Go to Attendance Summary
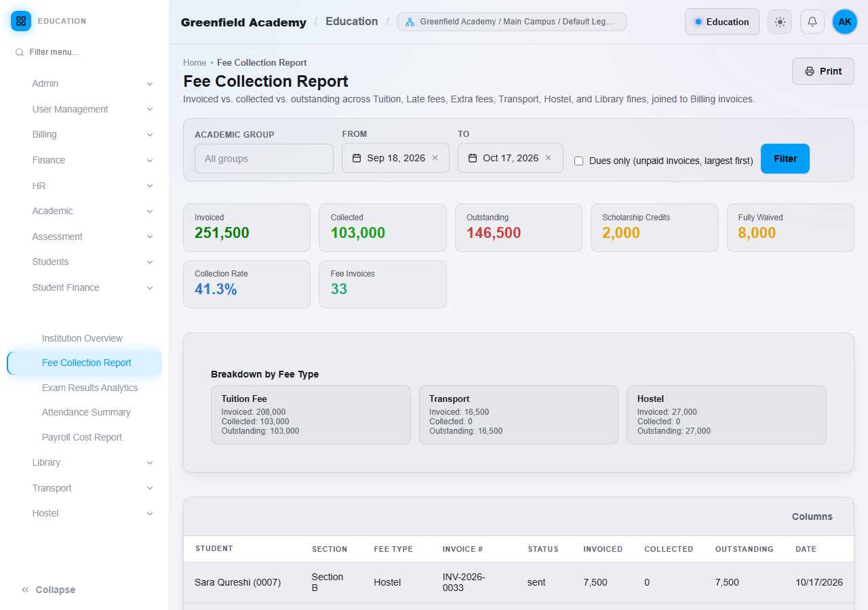This screenshot has height=610, width=868. click(x=85, y=412)
